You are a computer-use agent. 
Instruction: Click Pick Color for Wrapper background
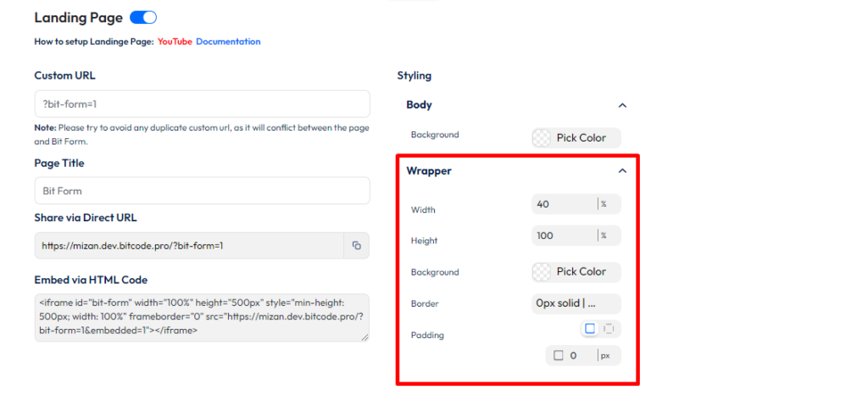(581, 272)
